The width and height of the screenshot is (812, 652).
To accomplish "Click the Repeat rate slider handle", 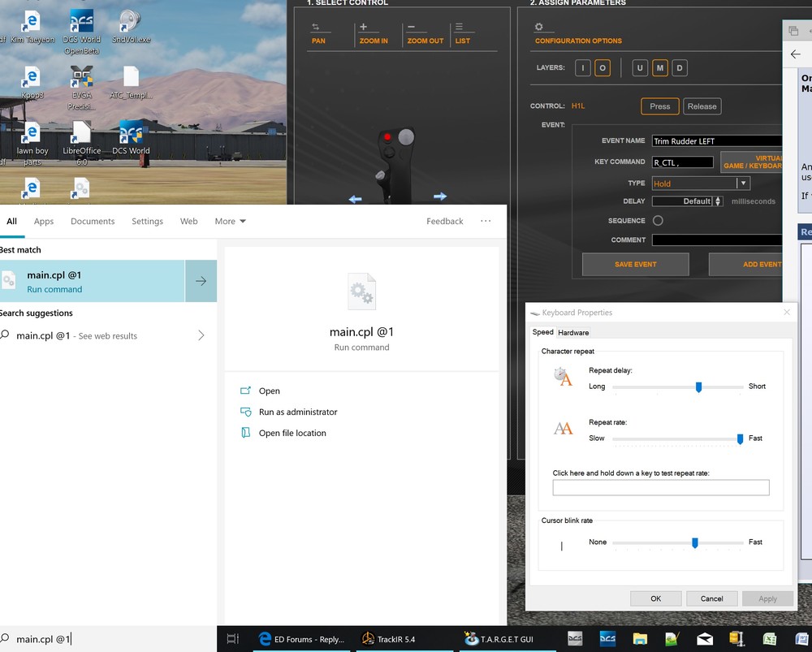I will point(740,439).
